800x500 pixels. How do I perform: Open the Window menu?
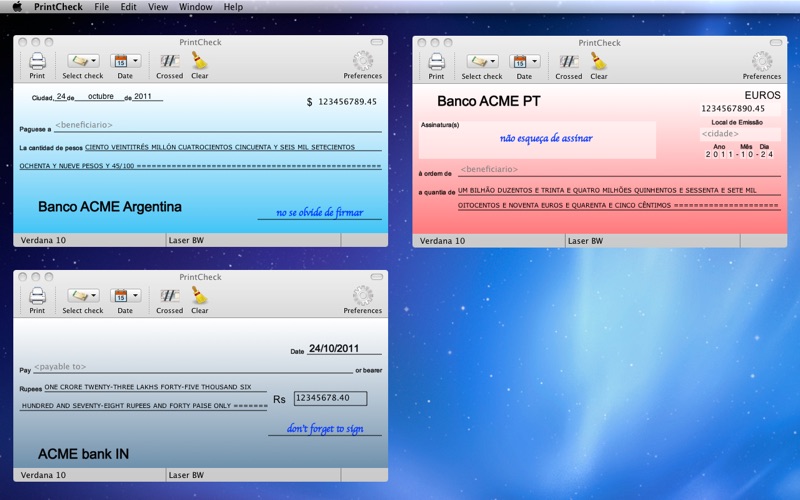[x=195, y=7]
